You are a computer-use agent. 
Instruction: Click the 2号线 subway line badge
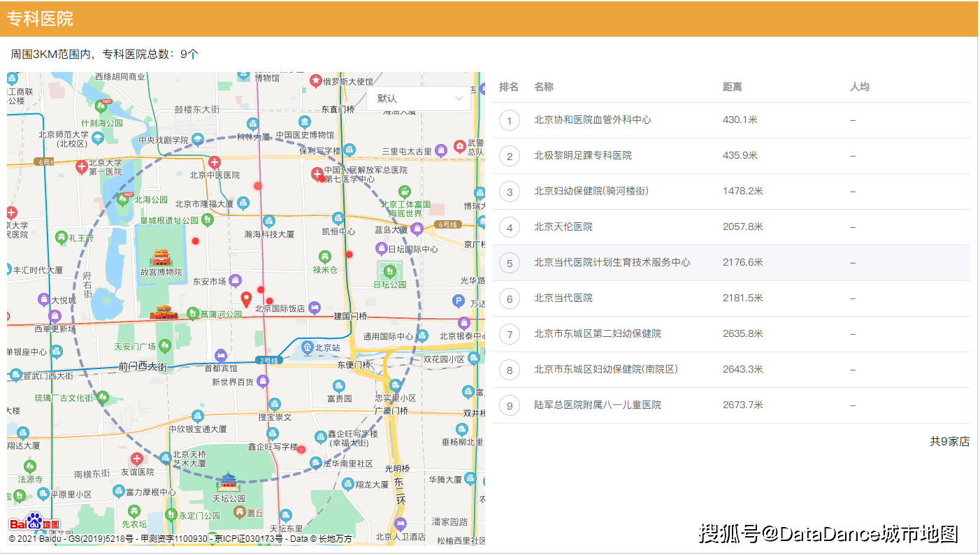tap(268, 360)
